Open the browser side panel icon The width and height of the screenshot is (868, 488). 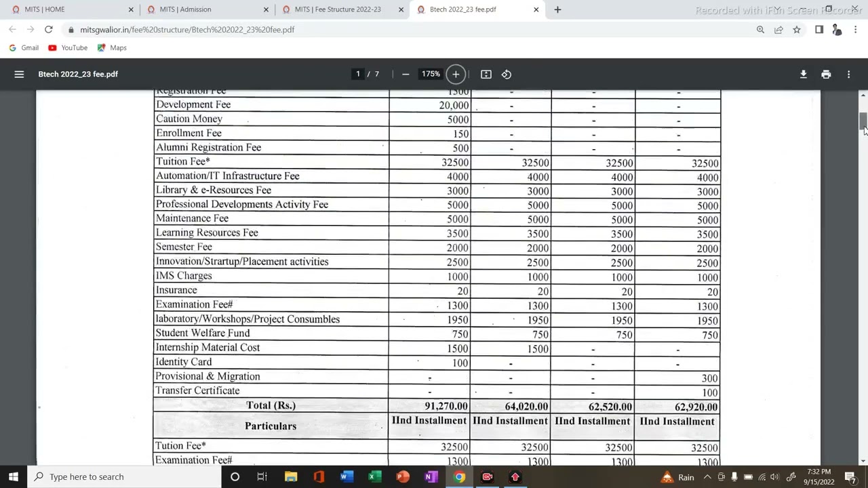point(819,30)
